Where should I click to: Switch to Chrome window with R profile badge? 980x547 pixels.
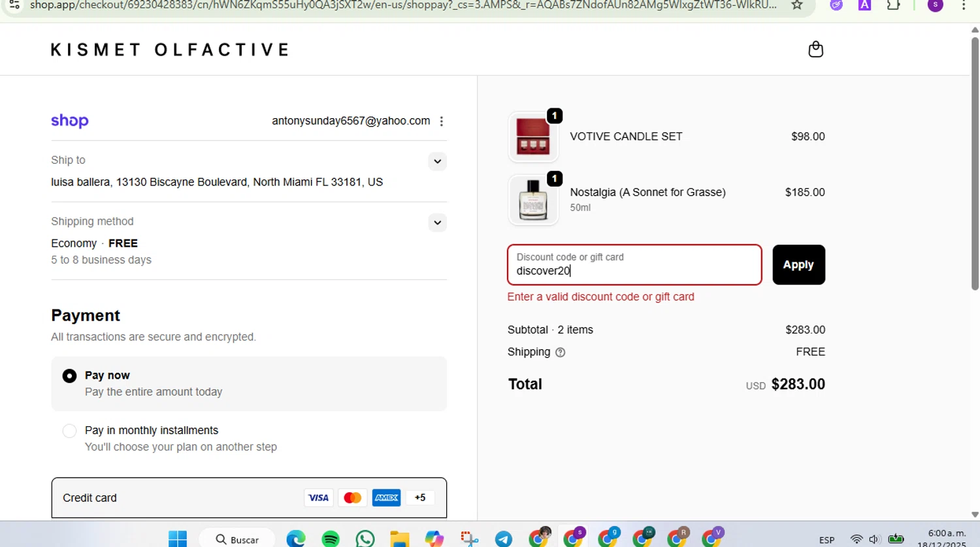678,538
